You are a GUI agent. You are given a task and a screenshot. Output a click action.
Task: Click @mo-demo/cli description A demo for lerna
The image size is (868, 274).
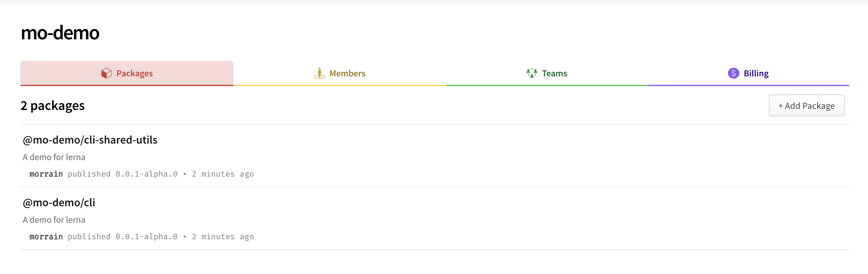pyautogui.click(x=54, y=220)
